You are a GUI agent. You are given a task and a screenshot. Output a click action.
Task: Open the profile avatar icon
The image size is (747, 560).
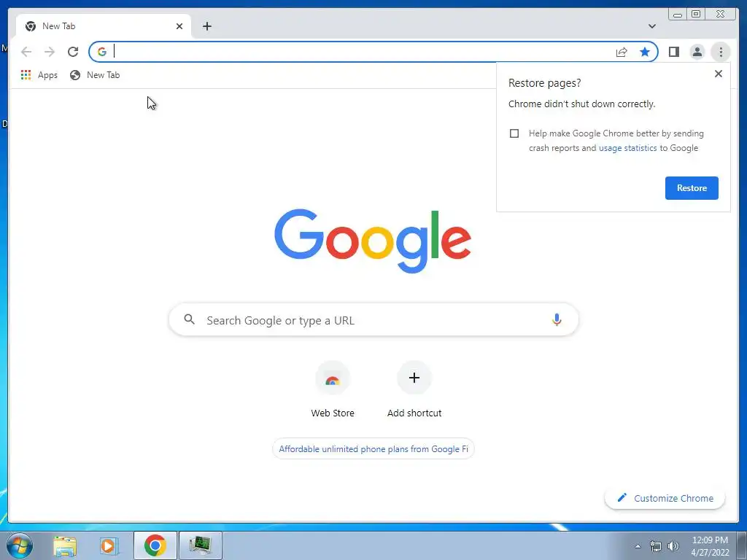(697, 52)
